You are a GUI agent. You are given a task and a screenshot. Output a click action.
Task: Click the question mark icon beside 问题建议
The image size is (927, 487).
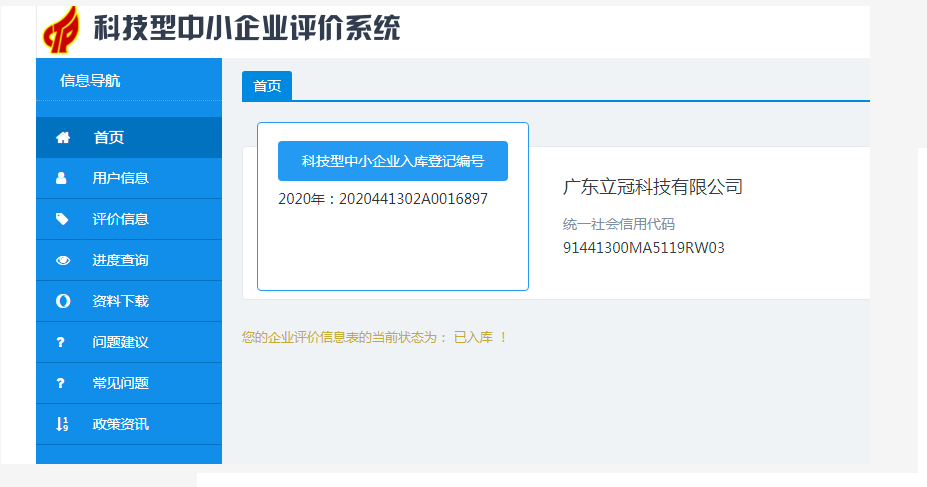(61, 342)
